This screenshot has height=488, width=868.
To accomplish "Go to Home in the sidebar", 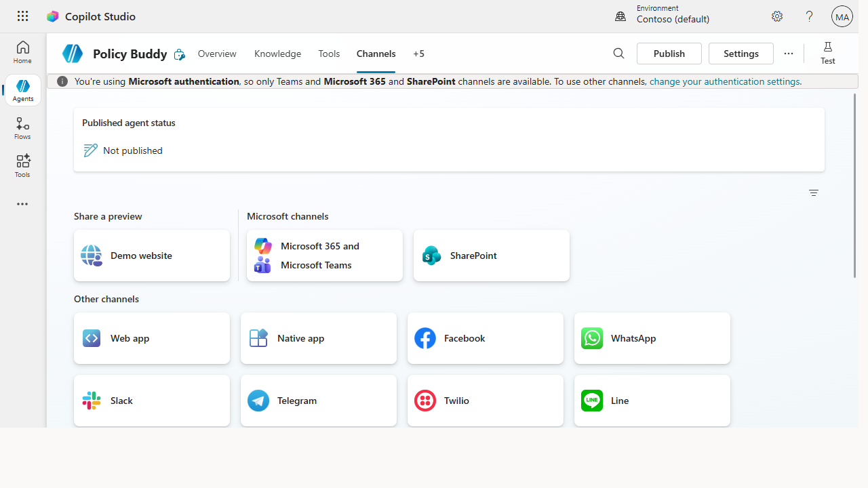I will coord(22,52).
